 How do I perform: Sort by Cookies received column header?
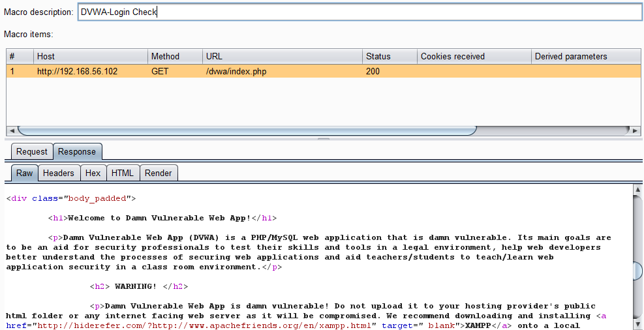[x=474, y=57]
